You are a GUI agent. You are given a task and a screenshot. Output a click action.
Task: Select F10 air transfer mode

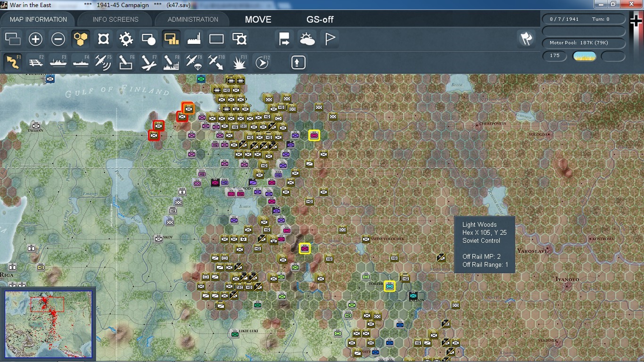click(216, 62)
